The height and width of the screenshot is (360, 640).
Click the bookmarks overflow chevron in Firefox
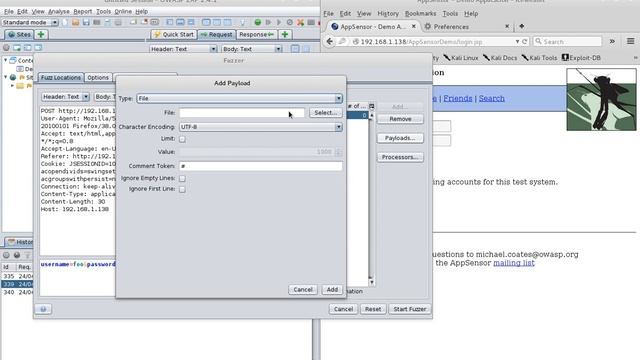(636, 58)
